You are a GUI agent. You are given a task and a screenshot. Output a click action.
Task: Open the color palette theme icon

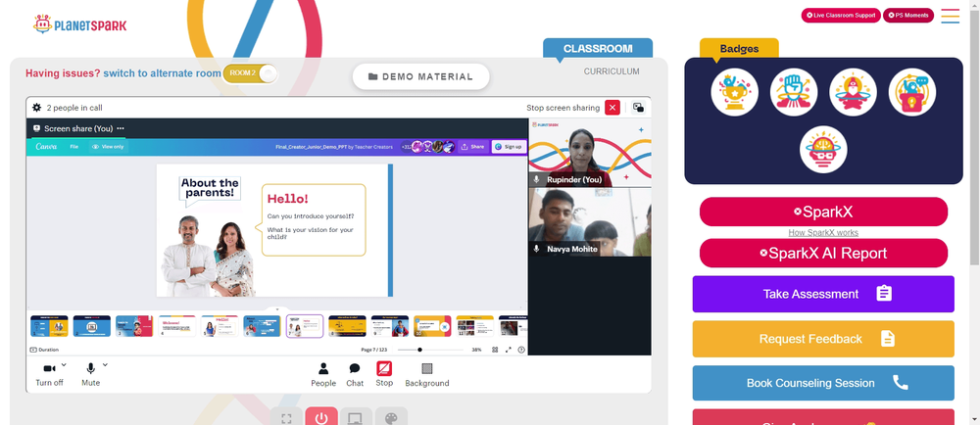click(x=390, y=418)
